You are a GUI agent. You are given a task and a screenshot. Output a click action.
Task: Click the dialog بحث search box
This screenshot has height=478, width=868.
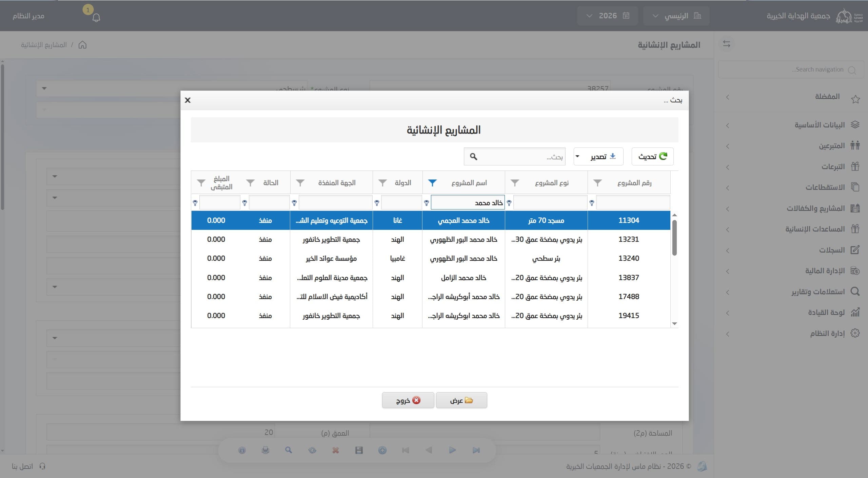(514, 157)
